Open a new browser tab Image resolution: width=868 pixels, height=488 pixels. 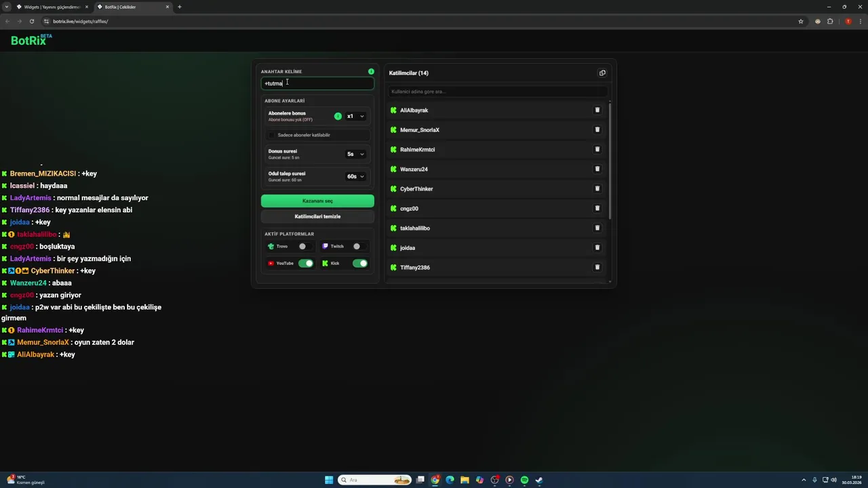tap(180, 7)
